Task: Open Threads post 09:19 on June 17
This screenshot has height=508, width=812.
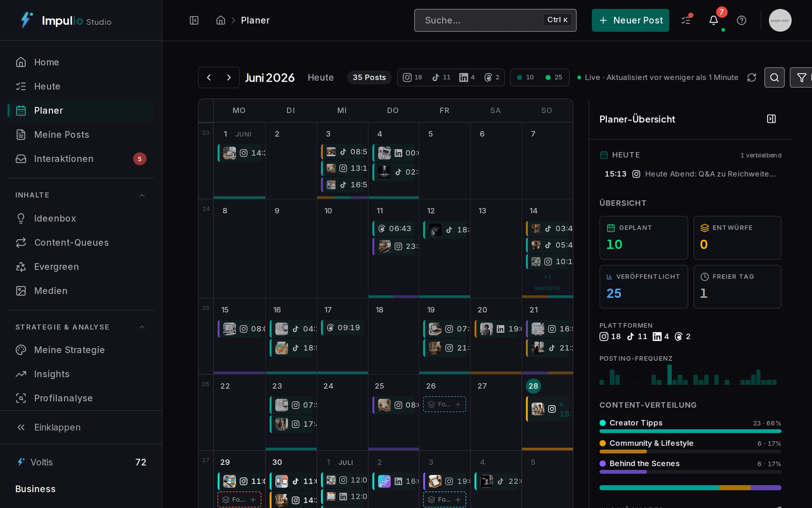Action: pos(343,328)
